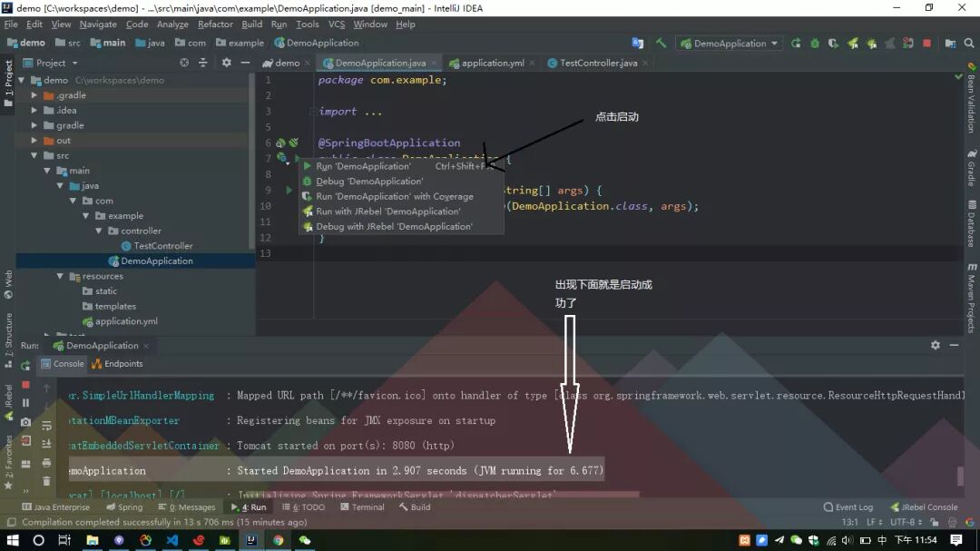Click the main breadcrumb in navigation bar
This screenshot has width=980, height=551.
[x=108, y=44]
